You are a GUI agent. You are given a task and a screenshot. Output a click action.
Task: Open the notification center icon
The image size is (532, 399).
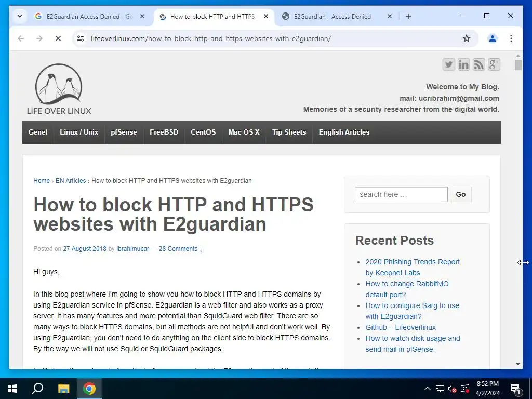click(x=515, y=389)
